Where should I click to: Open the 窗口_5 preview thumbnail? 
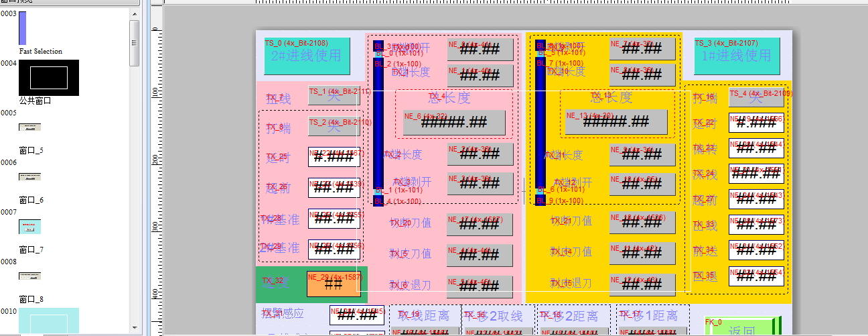click(29, 127)
